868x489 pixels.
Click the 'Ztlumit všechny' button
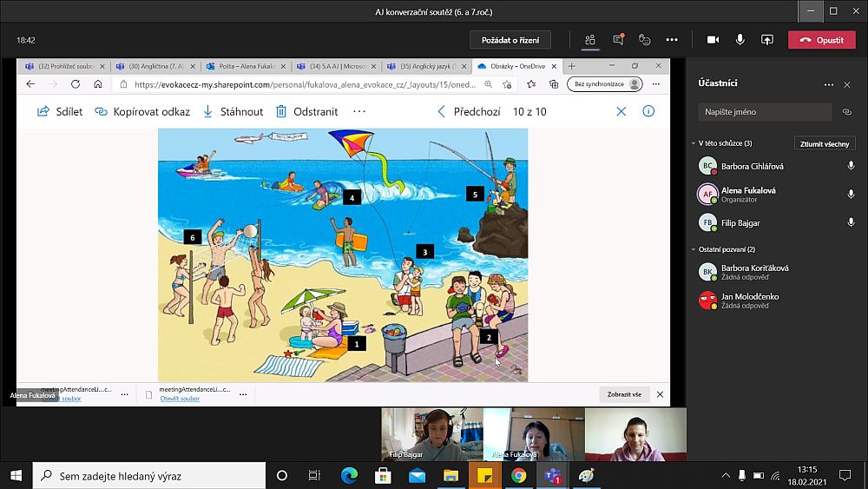pyautogui.click(x=825, y=144)
